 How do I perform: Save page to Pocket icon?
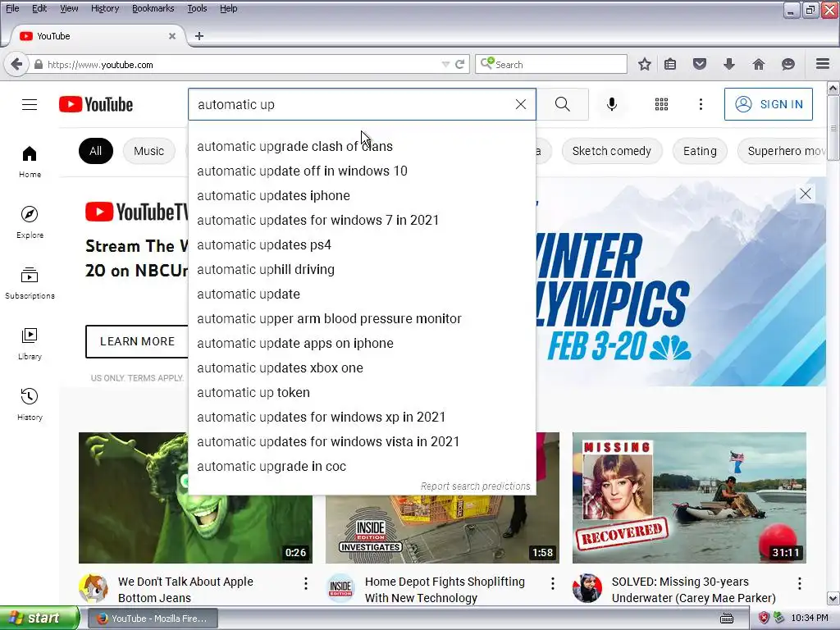(700, 64)
